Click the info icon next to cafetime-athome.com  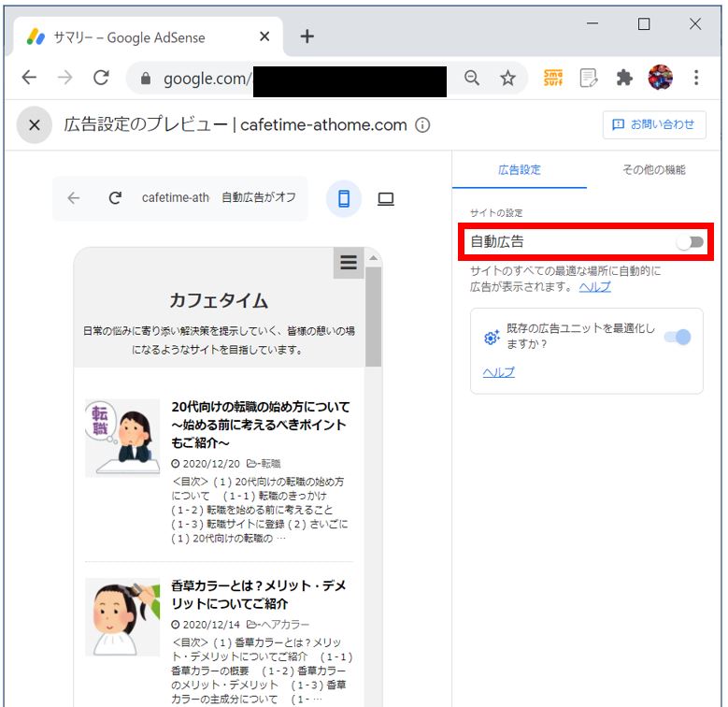422,125
